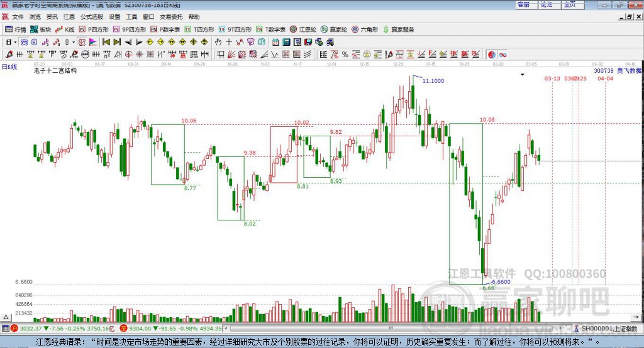Open the 9P四方形 tool
The image size is (644, 348).
coord(130,30)
